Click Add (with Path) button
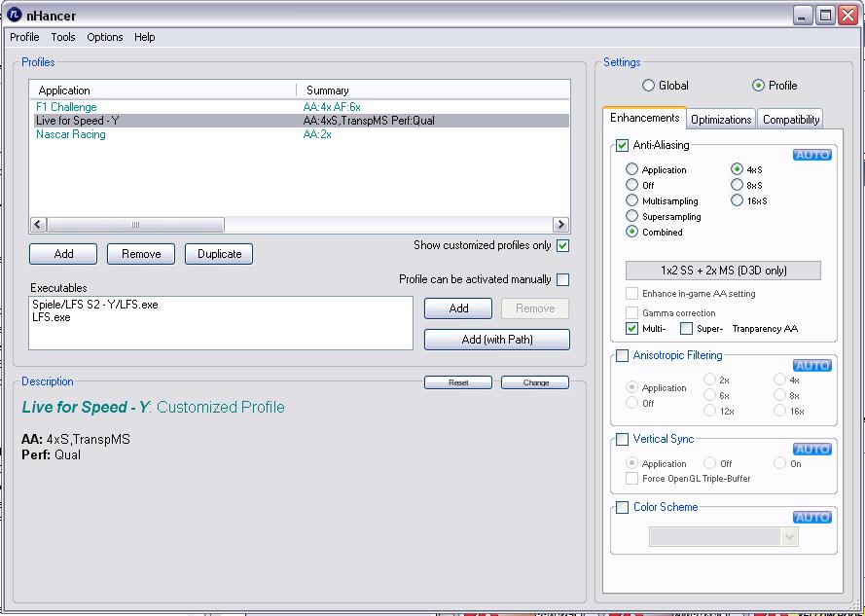 click(497, 340)
